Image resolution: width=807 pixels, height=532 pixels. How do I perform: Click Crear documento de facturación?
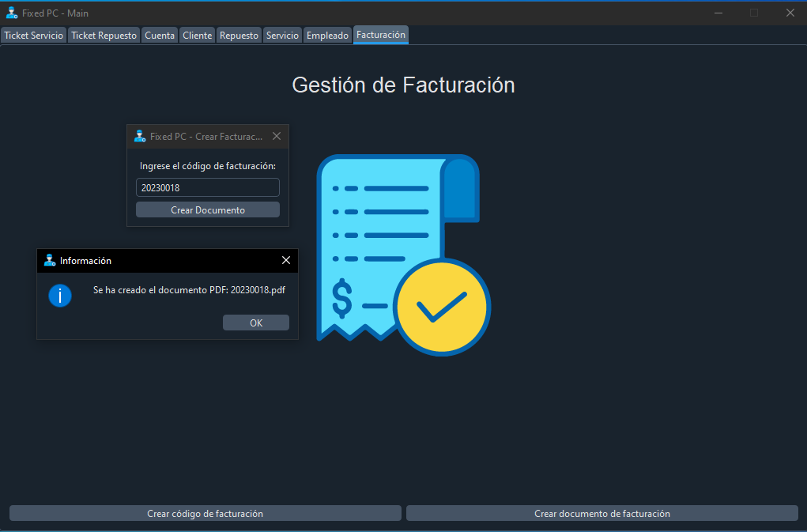(x=601, y=513)
